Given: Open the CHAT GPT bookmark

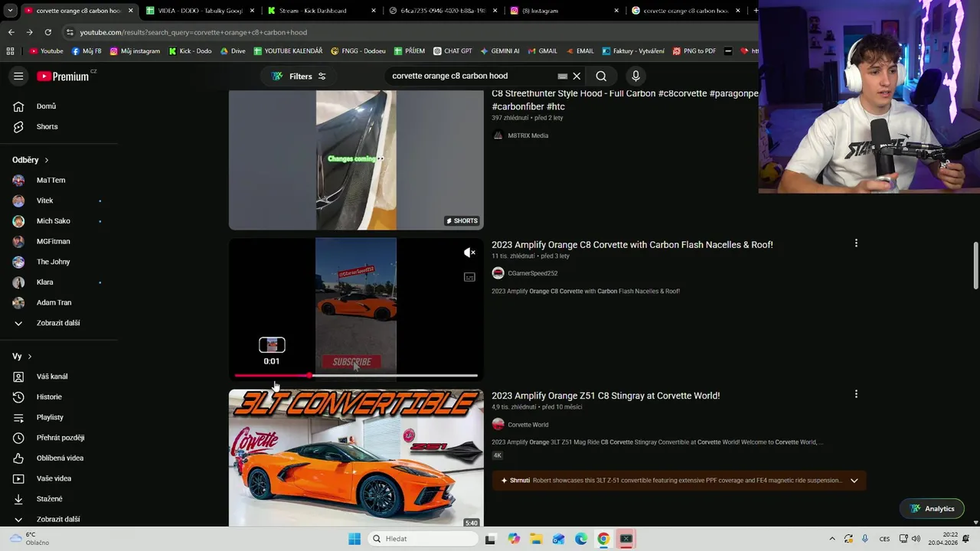Looking at the screenshot, I should pyautogui.click(x=452, y=51).
